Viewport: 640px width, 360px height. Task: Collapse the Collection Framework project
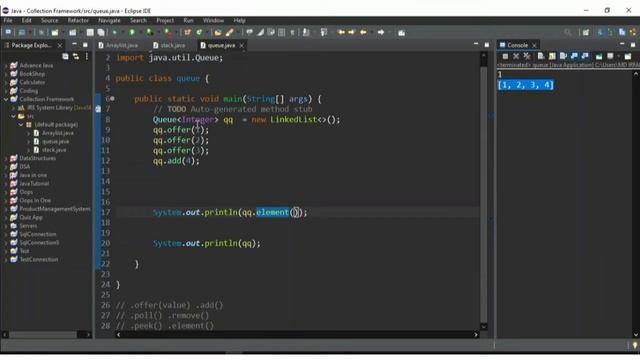[6, 99]
